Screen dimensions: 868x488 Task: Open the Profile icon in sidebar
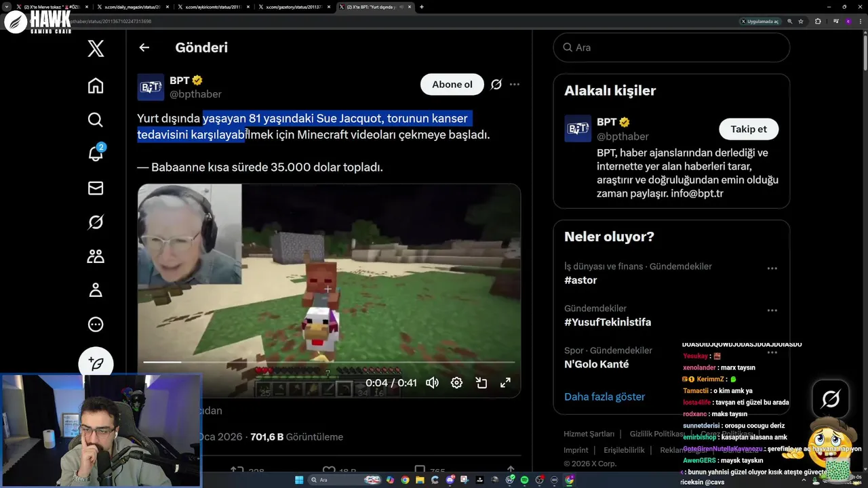96,290
